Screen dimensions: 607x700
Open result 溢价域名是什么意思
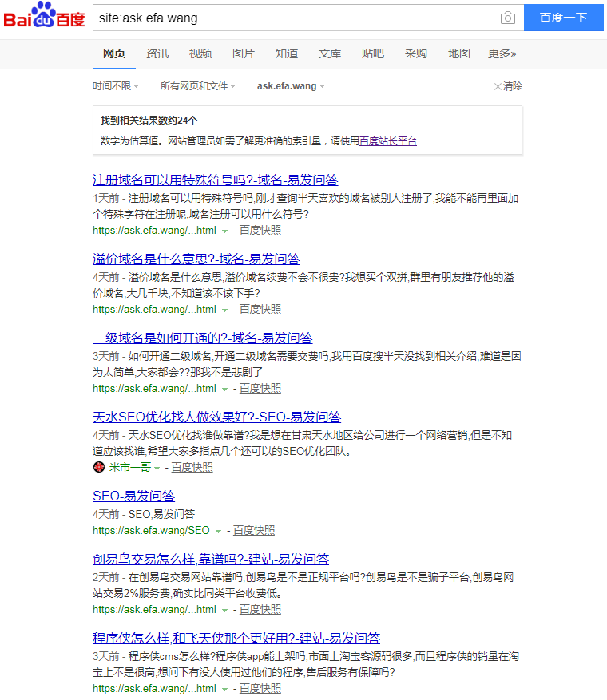point(196,259)
